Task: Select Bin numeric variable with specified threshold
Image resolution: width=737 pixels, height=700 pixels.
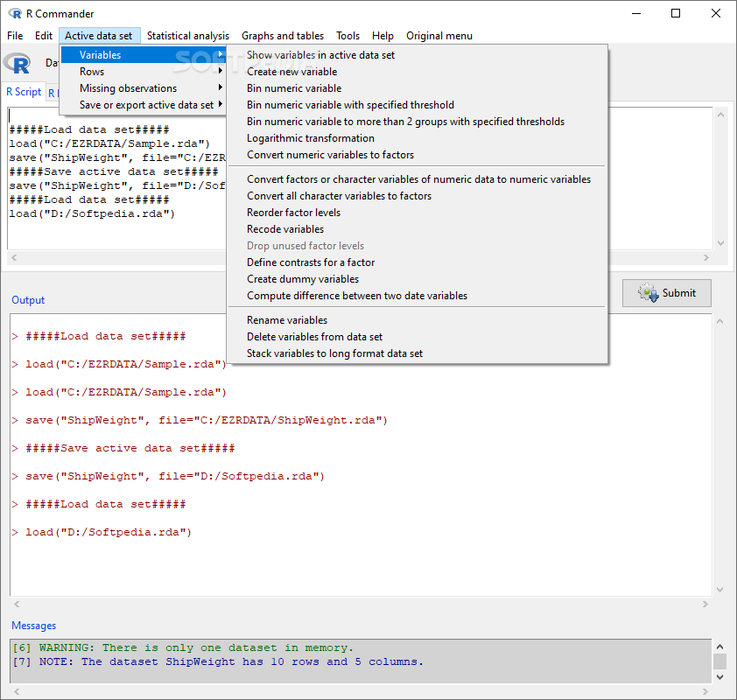Action: [418, 105]
